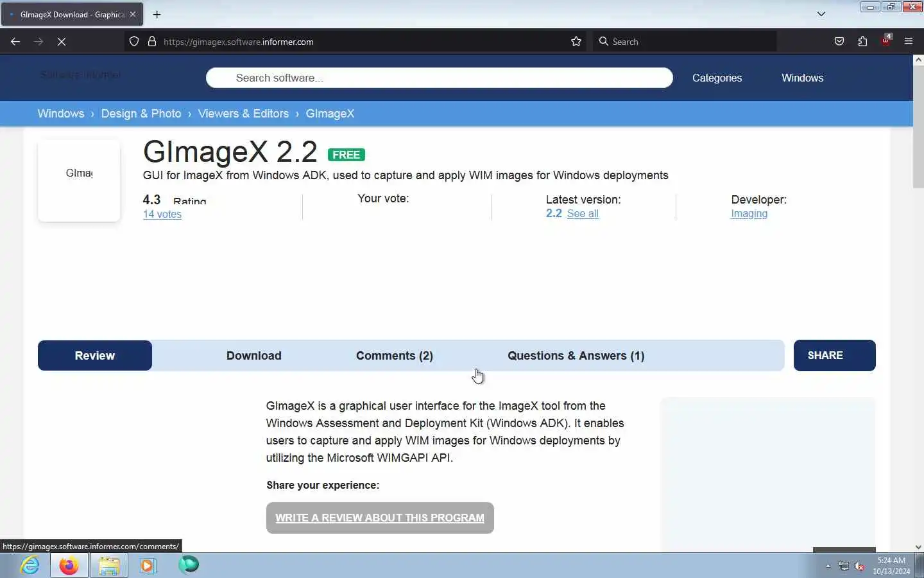Open the 14 votes link
924x578 pixels.
click(x=162, y=214)
